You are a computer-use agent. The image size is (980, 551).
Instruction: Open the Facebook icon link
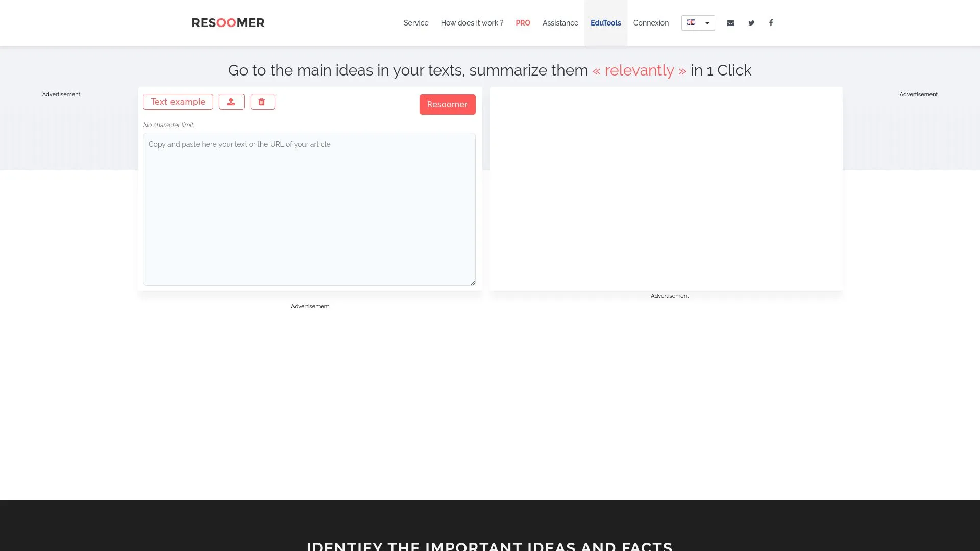point(771,23)
